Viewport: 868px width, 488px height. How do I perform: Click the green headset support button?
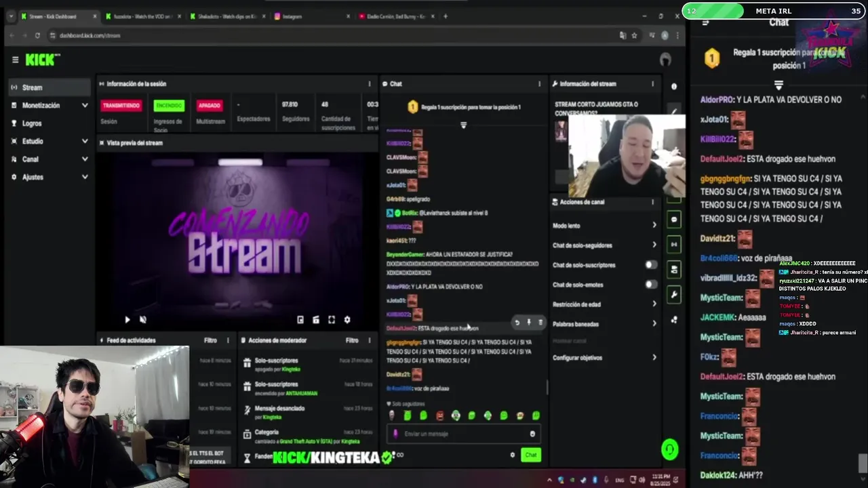[x=670, y=449]
